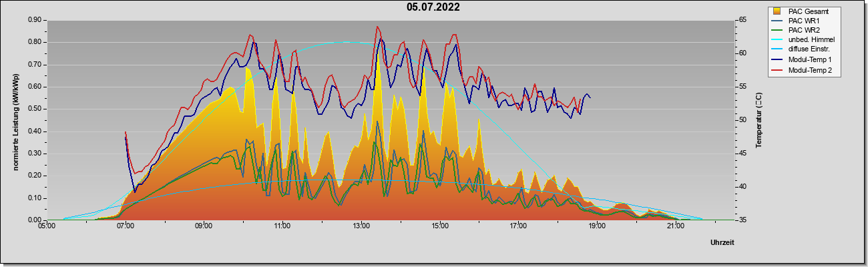Select the PAC WR1 legend entry
This screenshot has width=868, height=267.
pyautogui.click(x=804, y=21)
